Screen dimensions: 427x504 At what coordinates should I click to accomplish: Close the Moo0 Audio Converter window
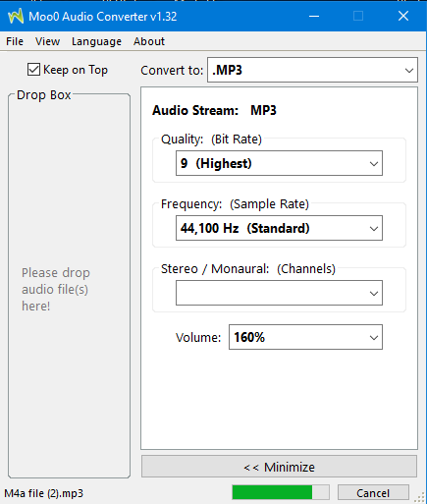point(403,16)
